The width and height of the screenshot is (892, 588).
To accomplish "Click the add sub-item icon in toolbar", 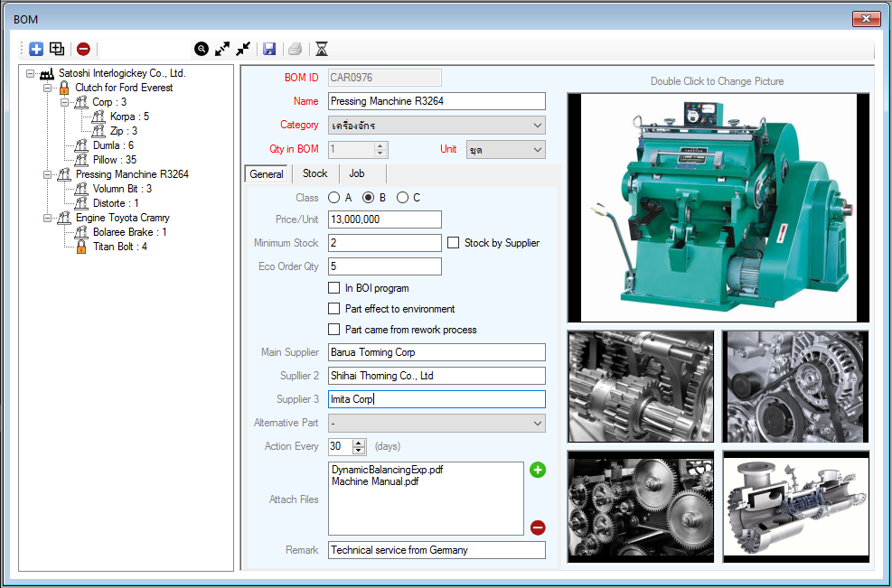I will (x=57, y=49).
